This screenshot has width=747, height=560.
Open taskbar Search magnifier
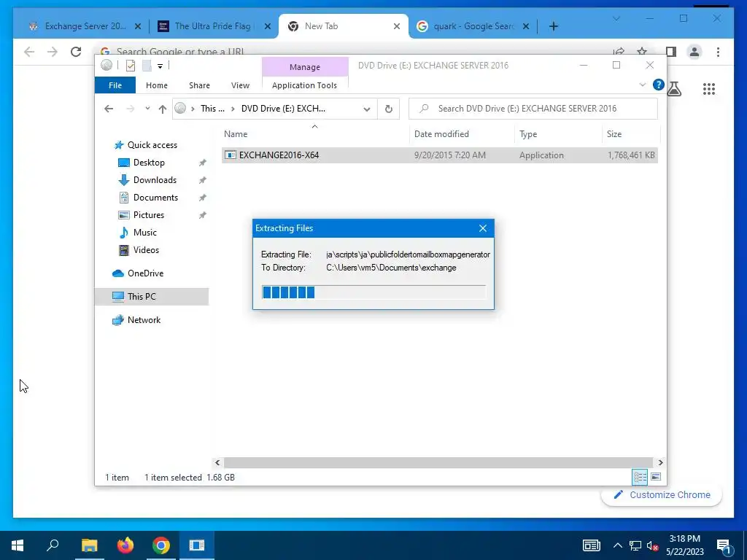click(53, 545)
